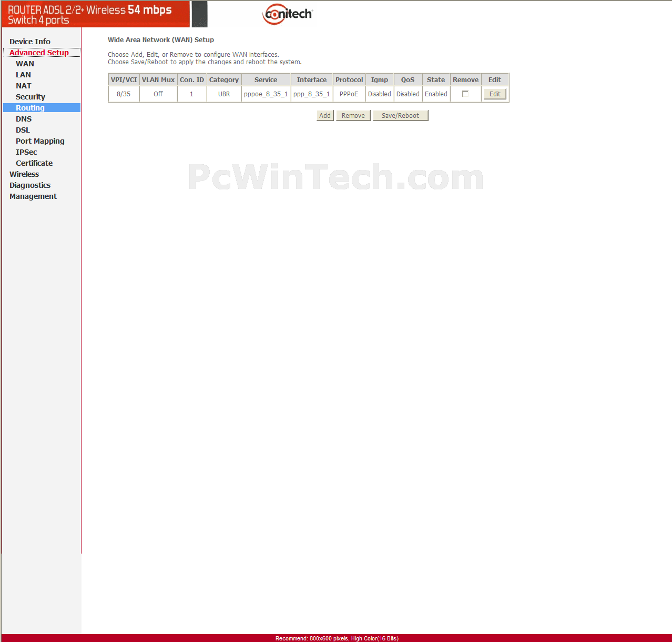The image size is (672, 642).
Task: Click the Disabled QoS cell
Action: point(408,94)
